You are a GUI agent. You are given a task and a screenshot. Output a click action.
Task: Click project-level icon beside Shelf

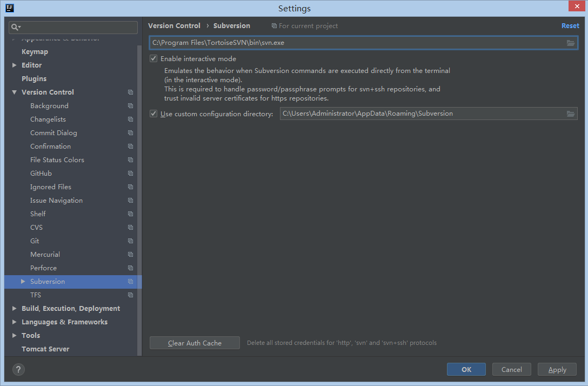[x=130, y=214]
